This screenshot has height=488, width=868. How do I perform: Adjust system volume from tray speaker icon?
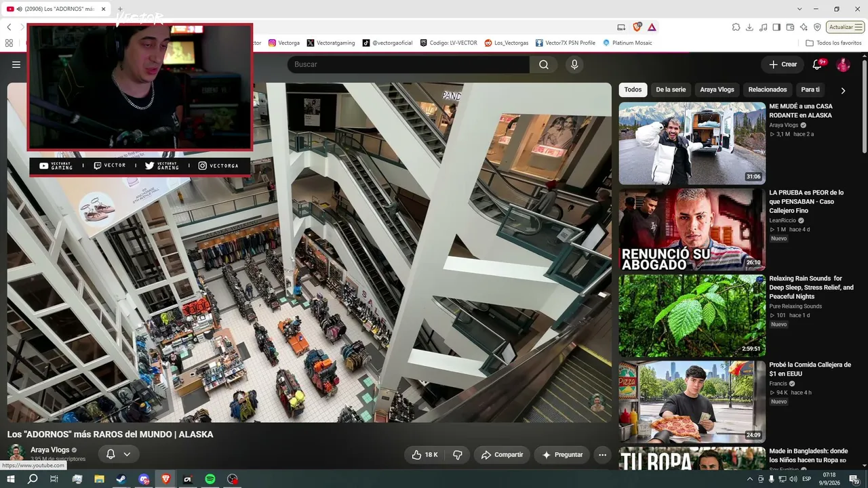click(793, 479)
